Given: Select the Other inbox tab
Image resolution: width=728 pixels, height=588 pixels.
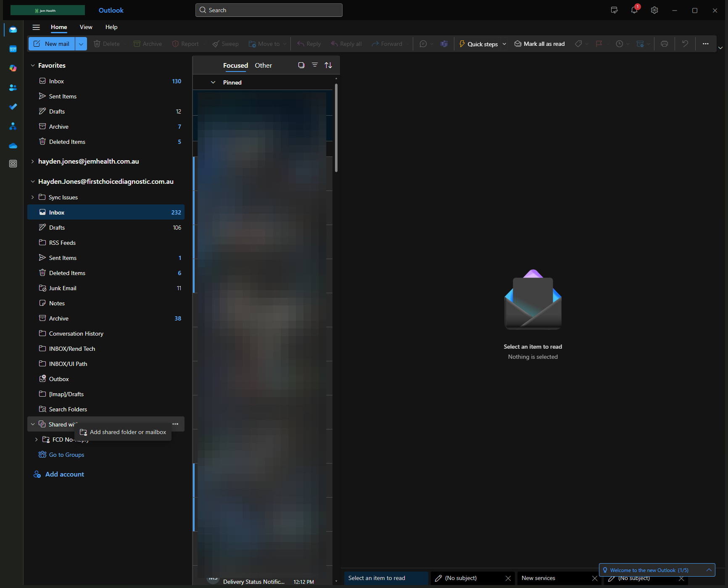Looking at the screenshot, I should [x=263, y=66].
